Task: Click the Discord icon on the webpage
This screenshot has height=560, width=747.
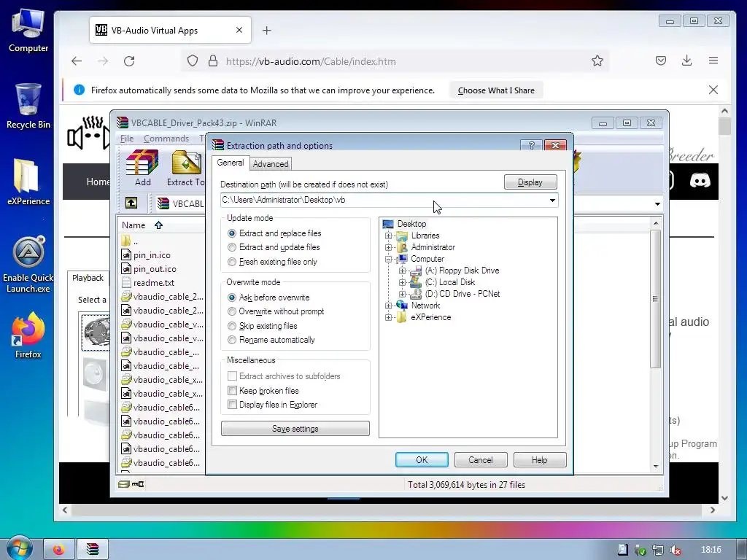Action: 700,181
